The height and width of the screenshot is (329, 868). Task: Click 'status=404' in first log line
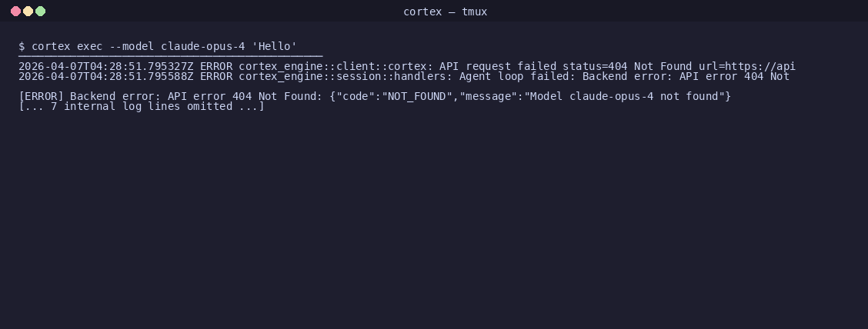pyautogui.click(x=595, y=66)
